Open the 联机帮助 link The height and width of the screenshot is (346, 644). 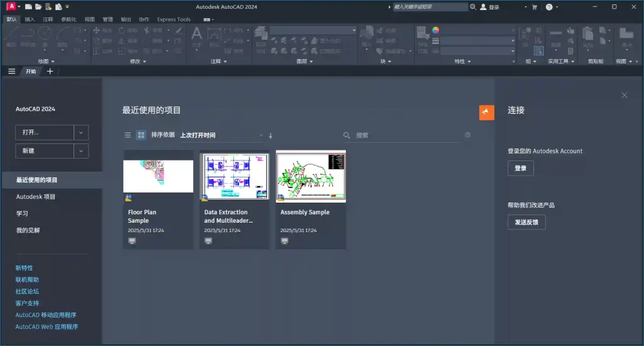(x=27, y=279)
